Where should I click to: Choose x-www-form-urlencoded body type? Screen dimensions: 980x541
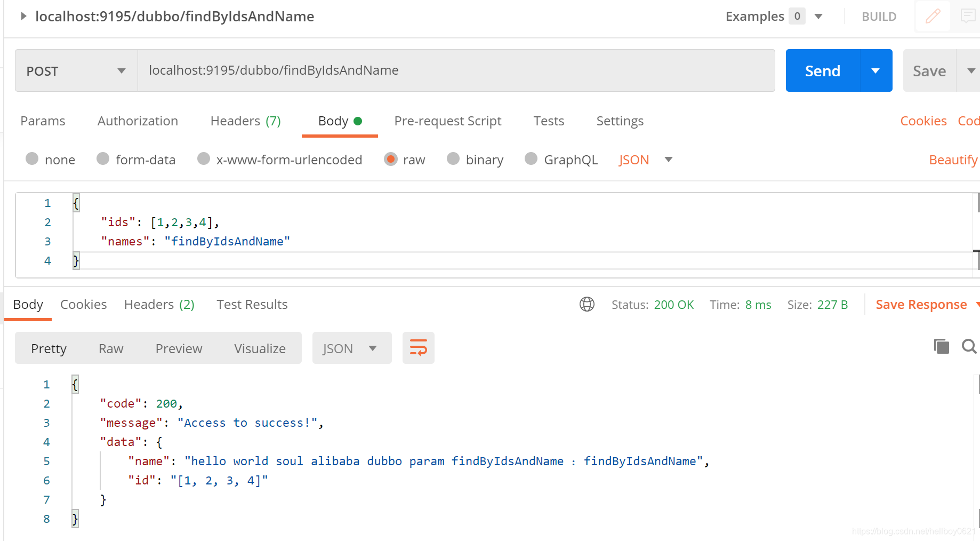pos(204,159)
